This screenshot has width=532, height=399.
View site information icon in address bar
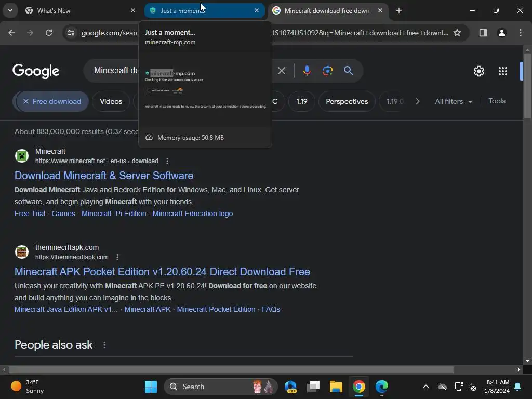[71, 33]
